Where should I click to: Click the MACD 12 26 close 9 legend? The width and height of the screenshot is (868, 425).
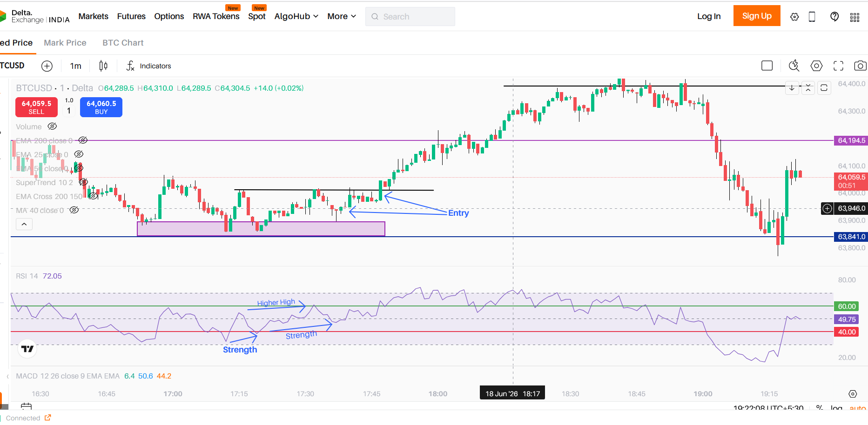[68, 376]
